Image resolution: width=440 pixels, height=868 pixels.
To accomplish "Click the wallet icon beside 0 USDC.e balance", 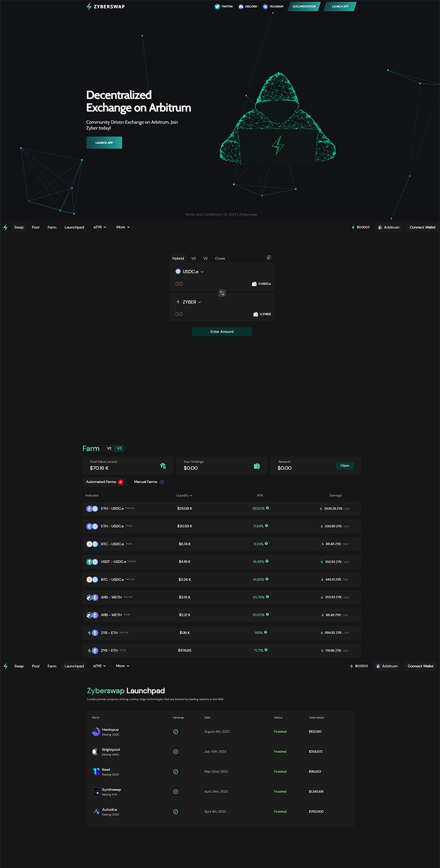I will [254, 284].
